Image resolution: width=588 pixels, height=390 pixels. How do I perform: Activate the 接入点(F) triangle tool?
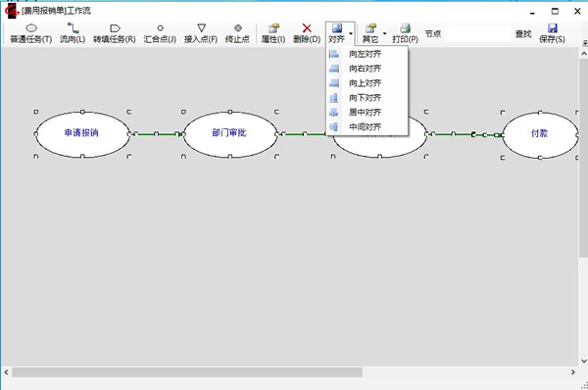coord(201,33)
